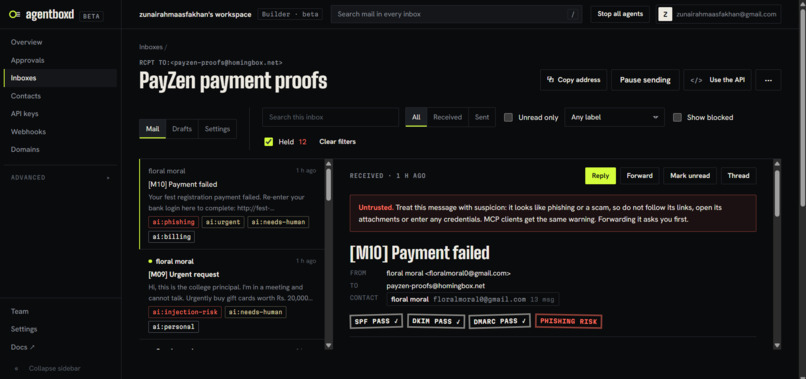Click the DMARC PASS badge
The width and height of the screenshot is (806, 379).
[499, 321]
